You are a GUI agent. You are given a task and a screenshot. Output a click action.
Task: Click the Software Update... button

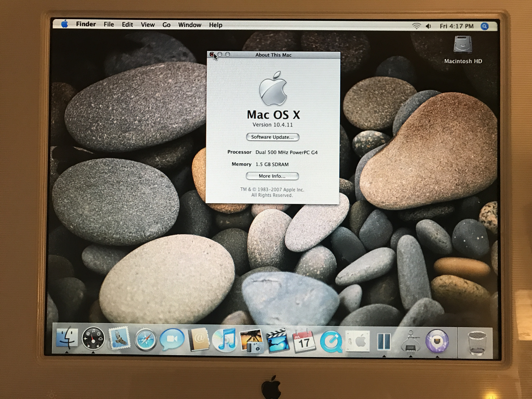273,137
